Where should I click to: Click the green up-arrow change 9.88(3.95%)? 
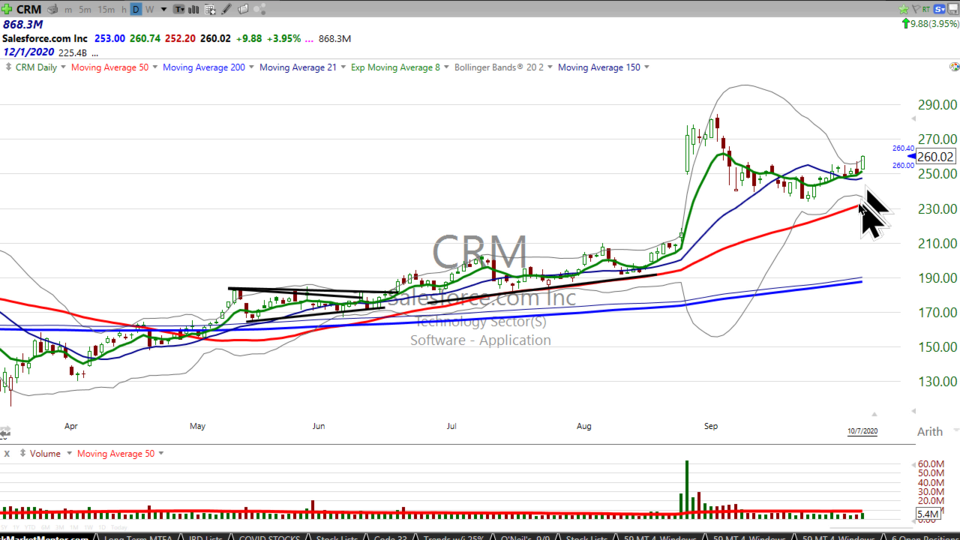pos(930,24)
